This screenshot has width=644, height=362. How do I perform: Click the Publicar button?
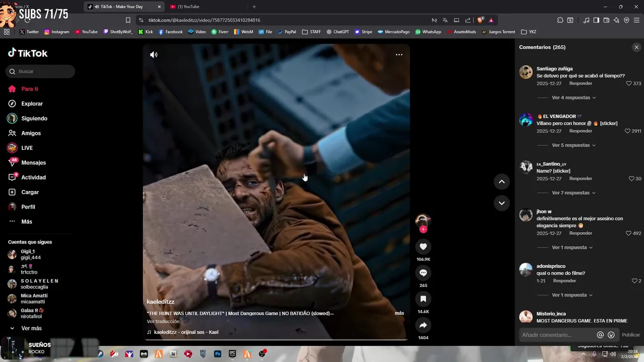pyautogui.click(x=631, y=335)
